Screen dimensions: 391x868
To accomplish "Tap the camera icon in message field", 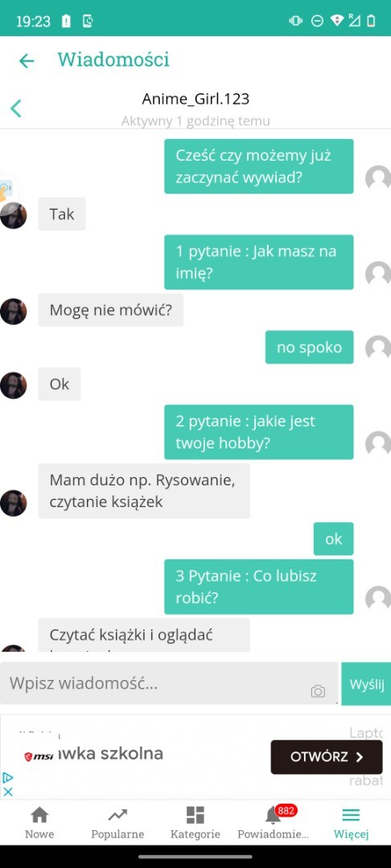I will [x=318, y=691].
